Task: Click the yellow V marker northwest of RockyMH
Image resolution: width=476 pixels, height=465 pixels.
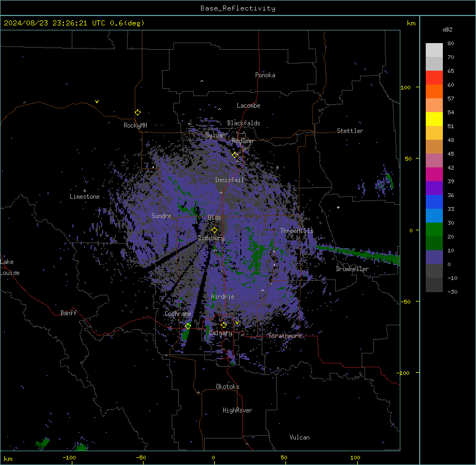Action: (x=97, y=102)
